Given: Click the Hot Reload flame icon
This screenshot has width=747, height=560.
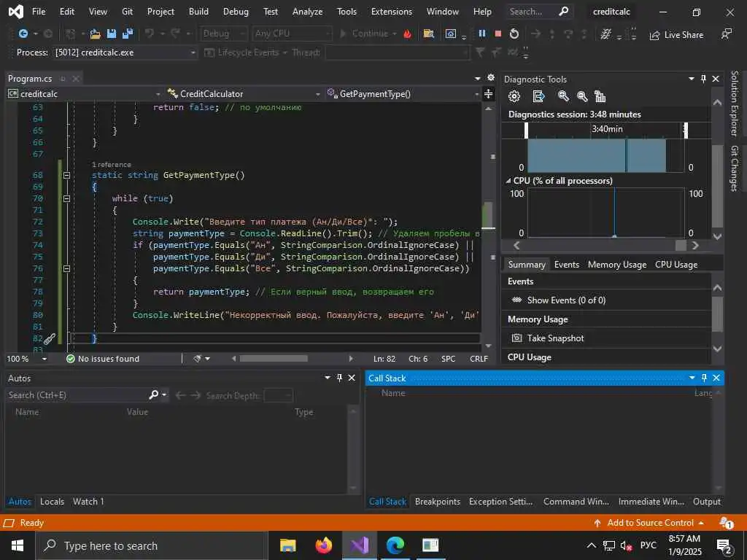Looking at the screenshot, I should coord(407,34).
